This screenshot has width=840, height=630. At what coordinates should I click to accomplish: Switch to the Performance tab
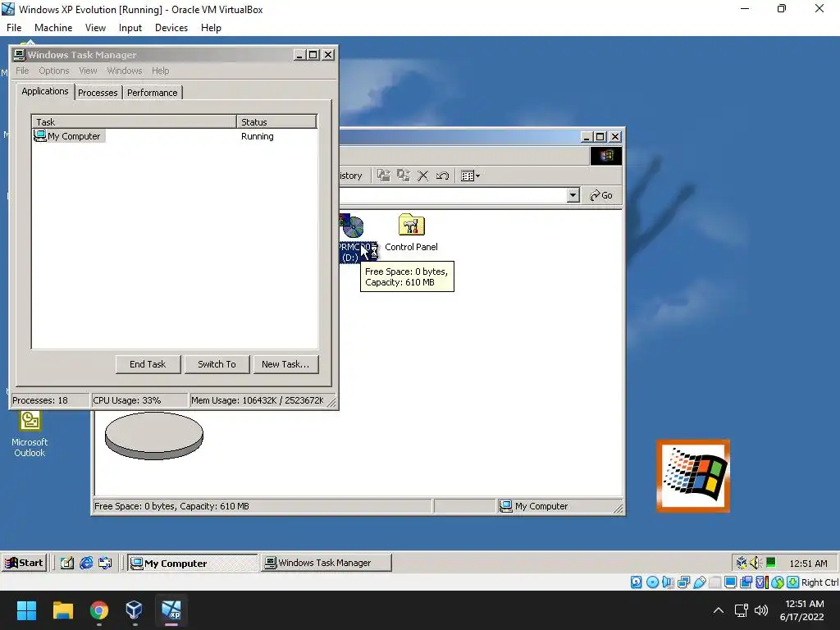point(152,93)
